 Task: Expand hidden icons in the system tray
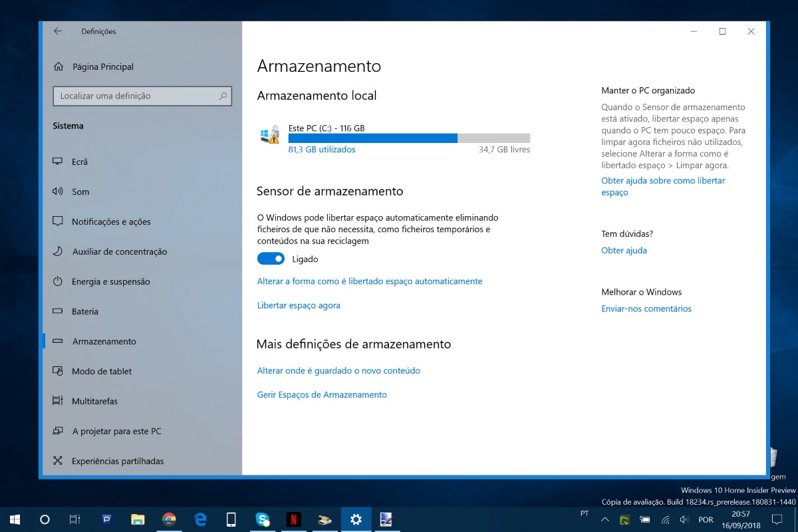(x=605, y=519)
